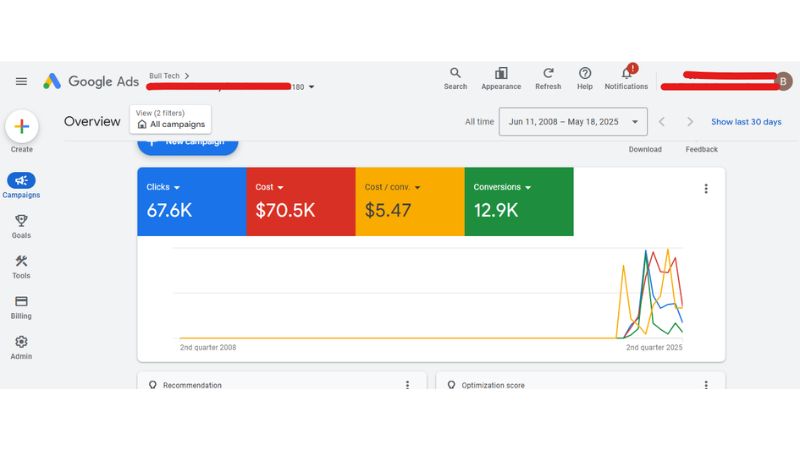Select the blue Clicks metric tile
800x450 pixels.
click(192, 202)
